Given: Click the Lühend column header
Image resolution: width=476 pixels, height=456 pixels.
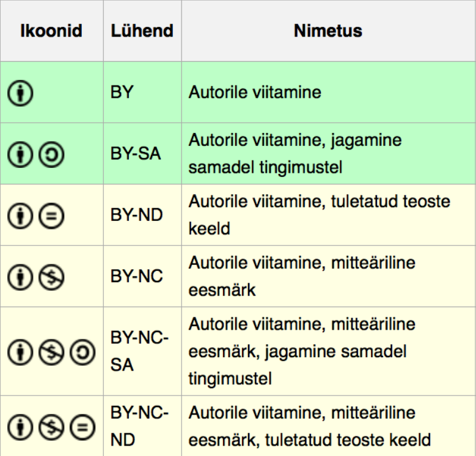Looking at the screenshot, I should (142, 31).
